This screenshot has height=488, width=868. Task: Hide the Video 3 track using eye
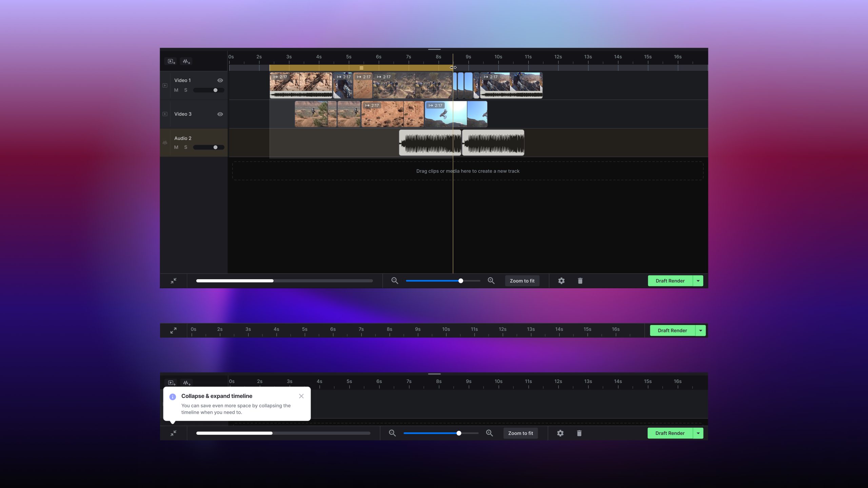point(220,114)
